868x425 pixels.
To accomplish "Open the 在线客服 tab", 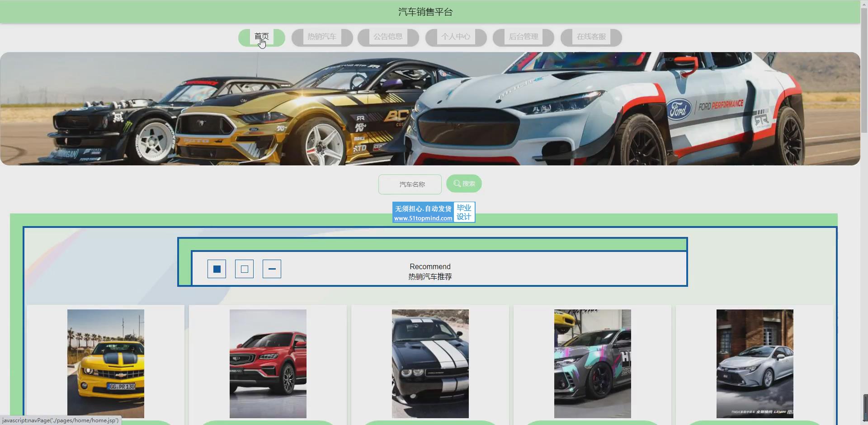I will pyautogui.click(x=591, y=37).
